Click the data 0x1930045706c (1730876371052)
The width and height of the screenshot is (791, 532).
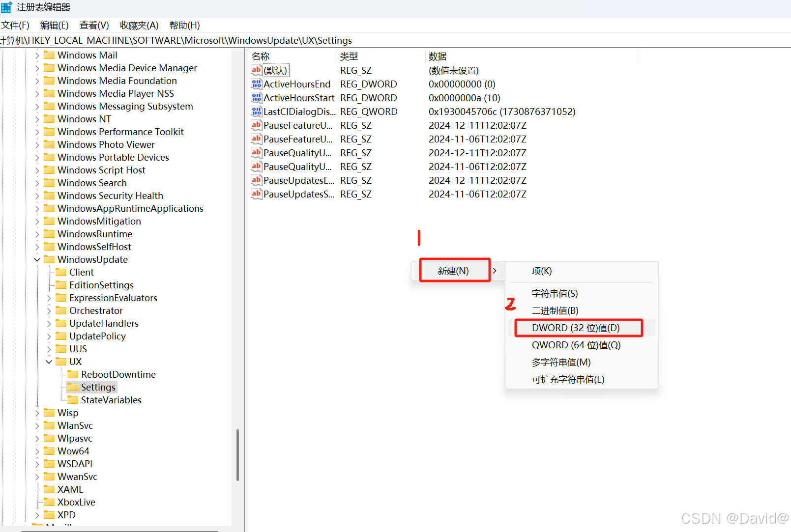click(502, 112)
